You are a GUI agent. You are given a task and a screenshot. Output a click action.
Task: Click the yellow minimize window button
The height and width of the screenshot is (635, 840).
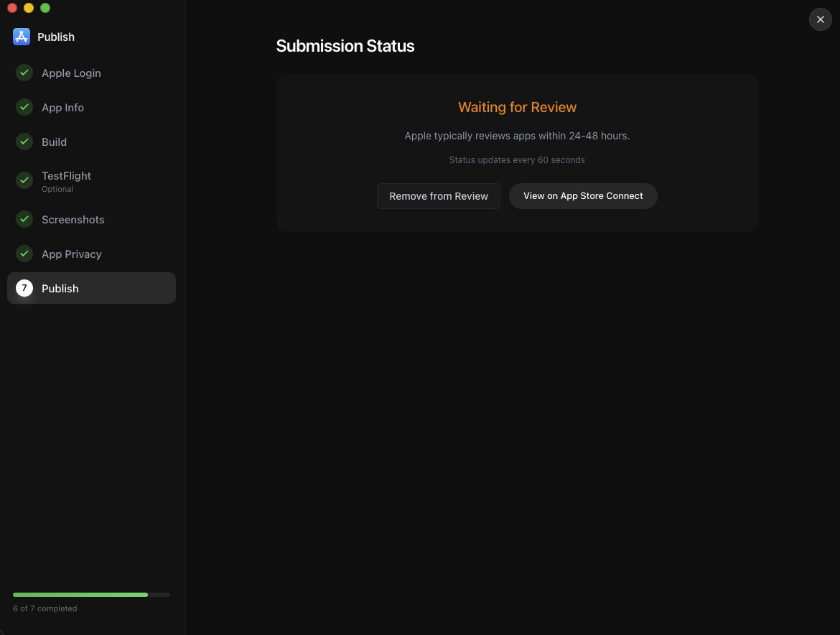(29, 8)
